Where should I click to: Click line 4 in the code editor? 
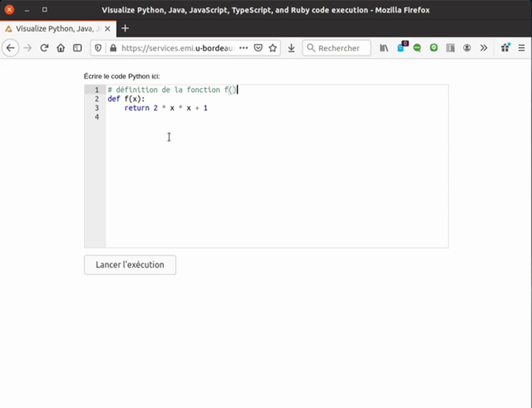(x=170, y=117)
